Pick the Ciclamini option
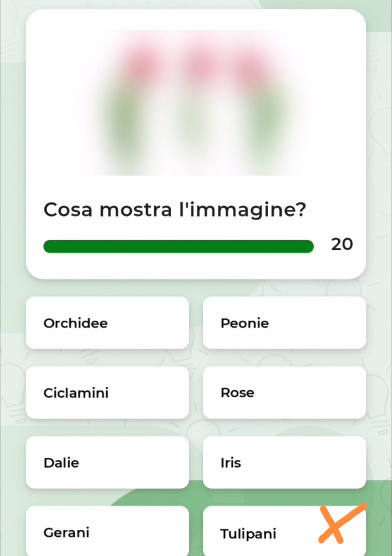This screenshot has width=392, height=556. [107, 392]
